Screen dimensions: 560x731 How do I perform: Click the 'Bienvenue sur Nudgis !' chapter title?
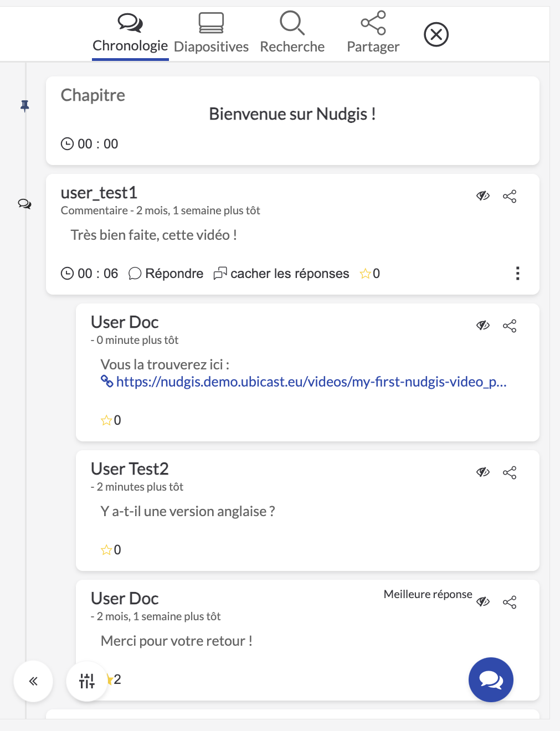coord(292,114)
